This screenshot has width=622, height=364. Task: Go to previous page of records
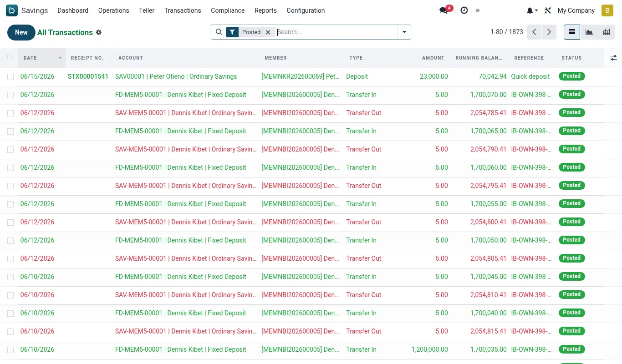click(534, 32)
